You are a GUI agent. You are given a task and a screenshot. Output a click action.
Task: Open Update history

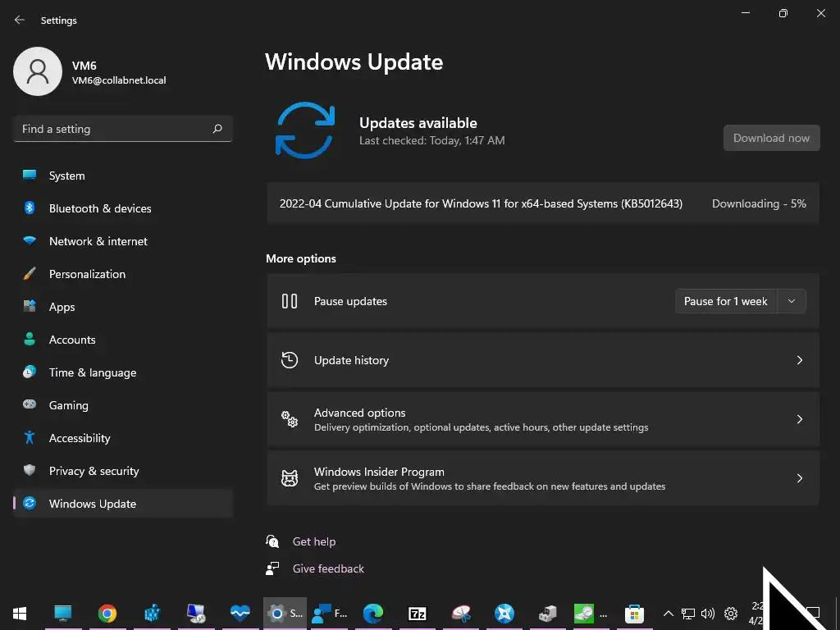[543, 360]
